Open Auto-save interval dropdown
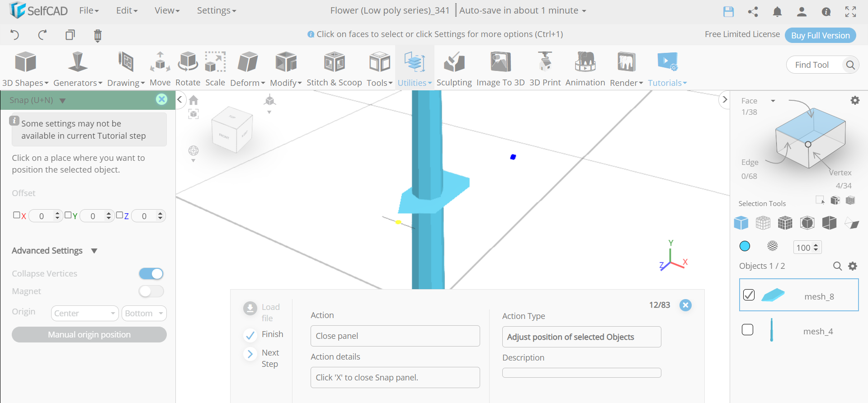868x403 pixels. click(523, 10)
